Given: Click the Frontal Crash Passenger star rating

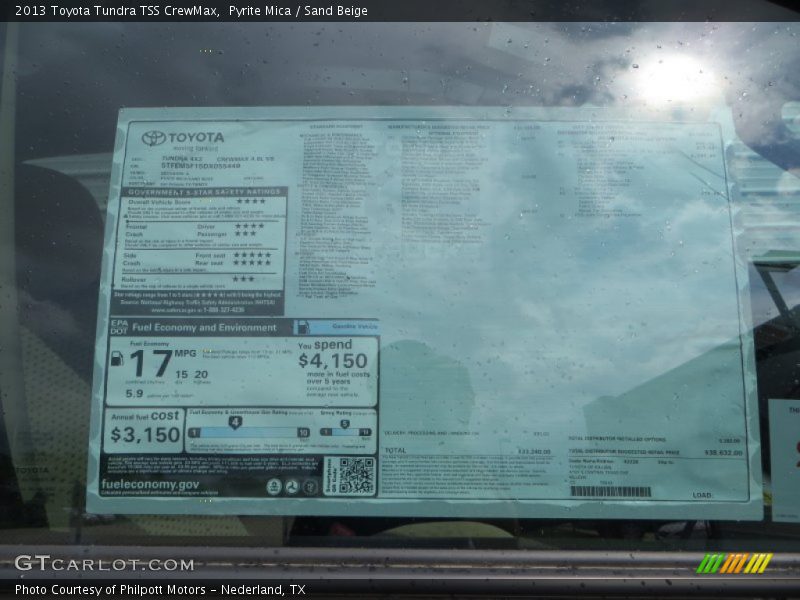Looking at the screenshot, I should point(245,233).
